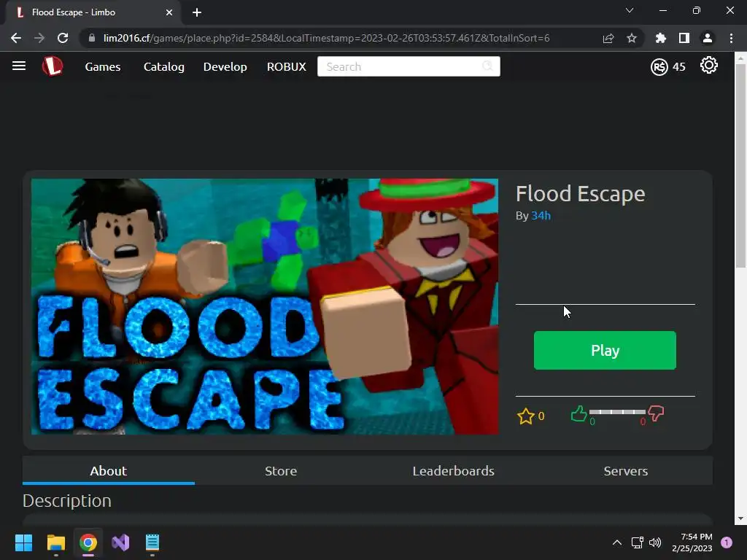Screen dimensions: 747x560
Task: Open the settings gear icon
Action: (x=708, y=65)
